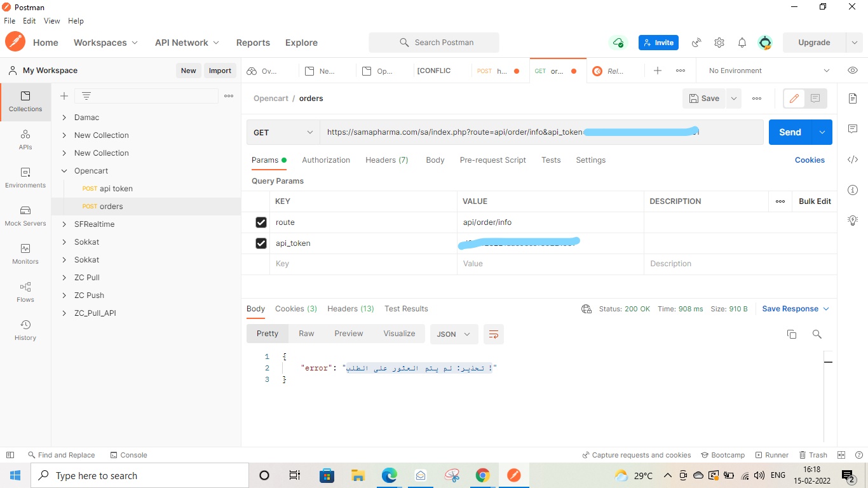Open the comments icon in right sidebar
Viewport: 868px width, 488px height.
pyautogui.click(x=853, y=129)
